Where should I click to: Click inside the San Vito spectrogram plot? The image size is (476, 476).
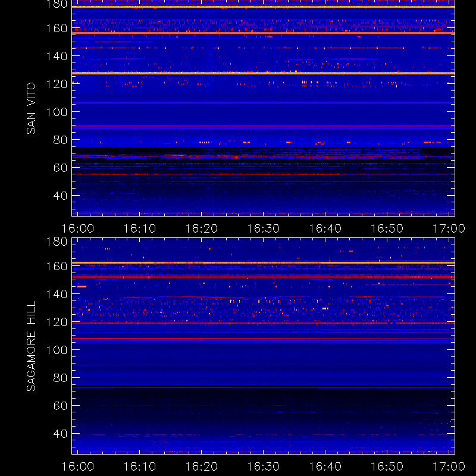(x=263, y=108)
